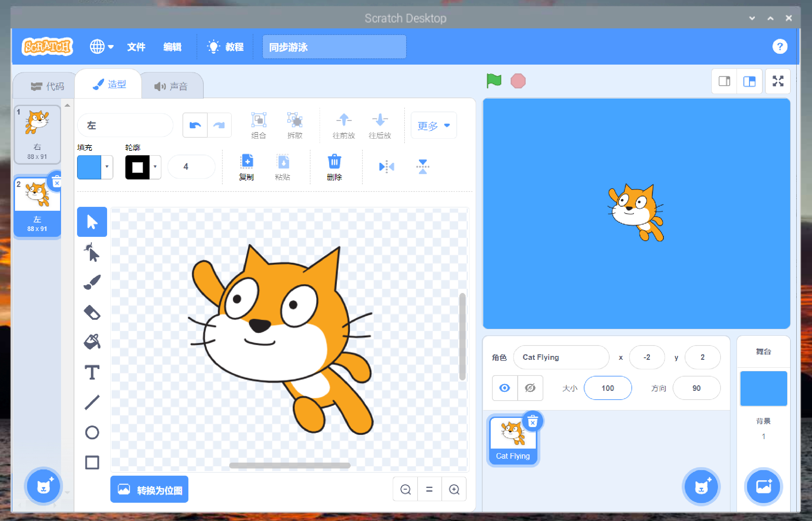Delete the Cat Flying sprite trash icon
The height and width of the screenshot is (521, 812).
coord(533,421)
